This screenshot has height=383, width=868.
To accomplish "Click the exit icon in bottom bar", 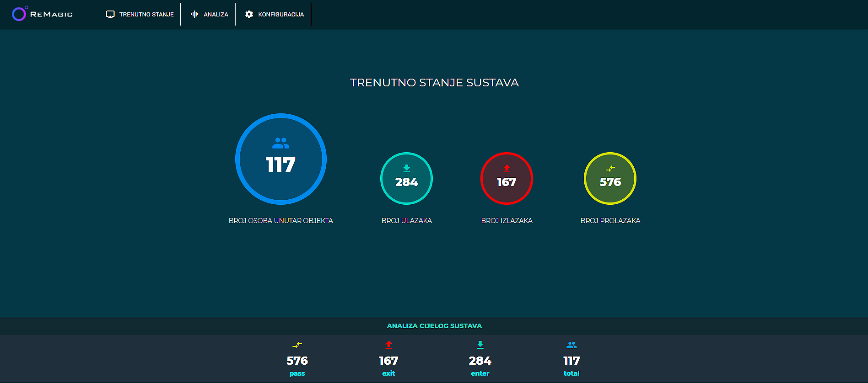I will pyautogui.click(x=388, y=345).
